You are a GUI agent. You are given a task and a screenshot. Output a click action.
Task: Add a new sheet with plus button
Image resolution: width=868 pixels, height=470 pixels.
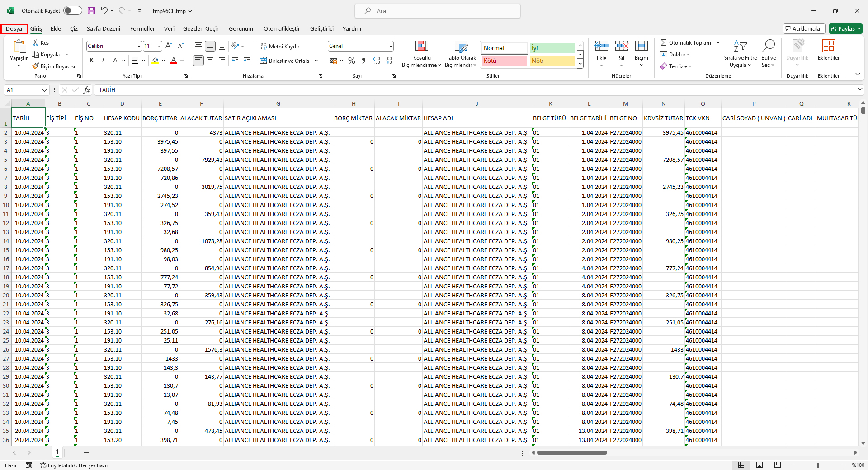click(x=86, y=452)
